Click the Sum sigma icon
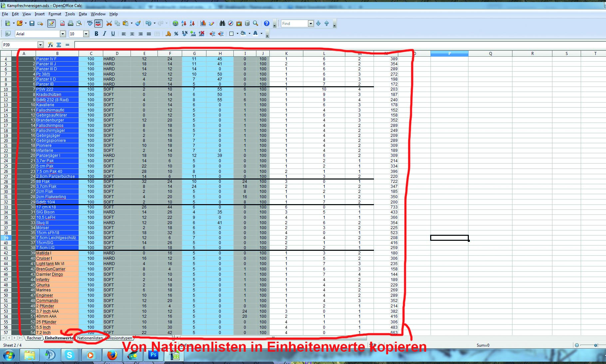This screenshot has width=606, height=364. click(x=59, y=45)
